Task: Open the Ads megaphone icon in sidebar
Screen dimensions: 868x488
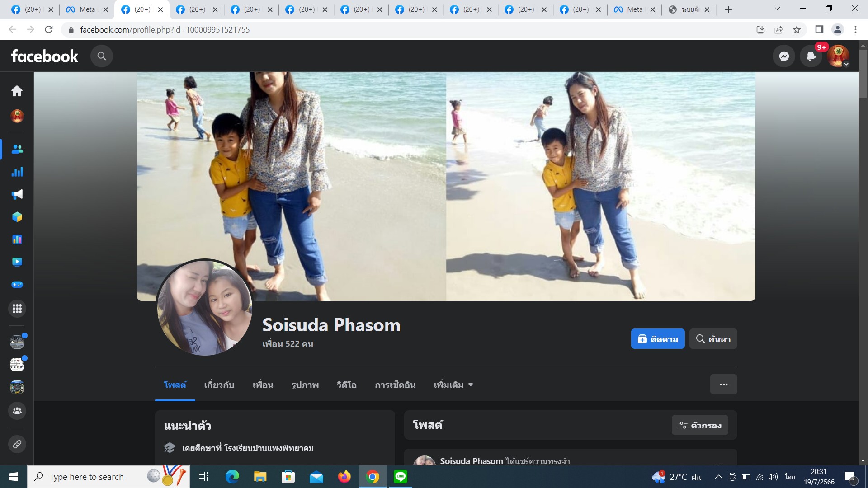Action: pyautogui.click(x=17, y=194)
